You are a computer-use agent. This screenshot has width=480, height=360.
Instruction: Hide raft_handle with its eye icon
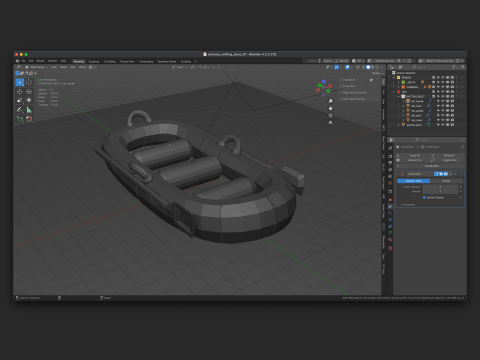443,101
